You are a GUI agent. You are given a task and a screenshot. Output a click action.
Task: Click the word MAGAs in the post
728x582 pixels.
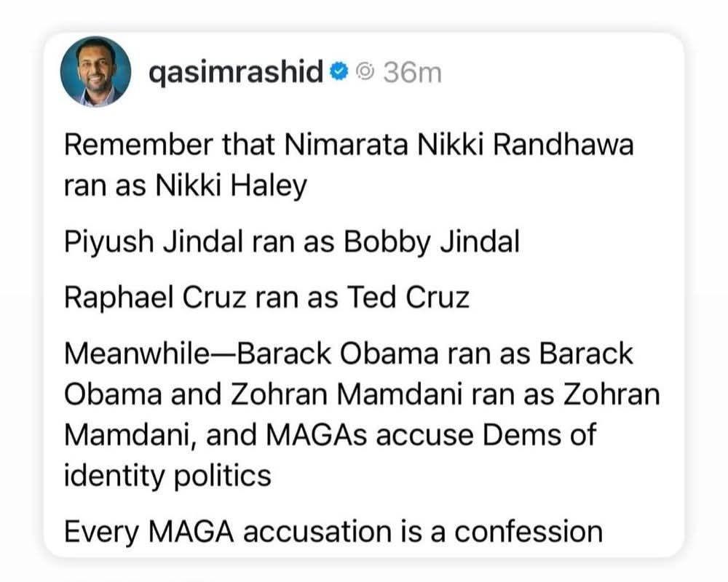click(317, 435)
